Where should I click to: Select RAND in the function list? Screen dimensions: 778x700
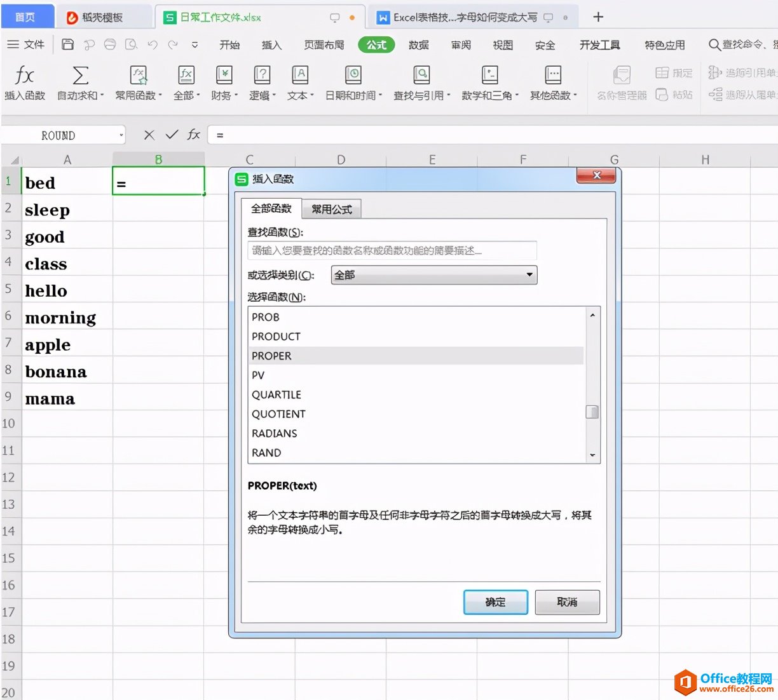(x=416, y=453)
